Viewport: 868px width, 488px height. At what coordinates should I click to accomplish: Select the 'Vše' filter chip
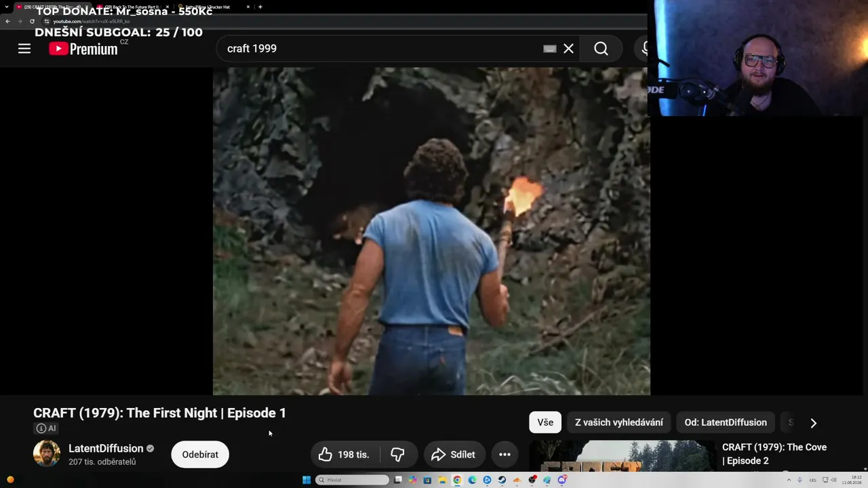545,422
